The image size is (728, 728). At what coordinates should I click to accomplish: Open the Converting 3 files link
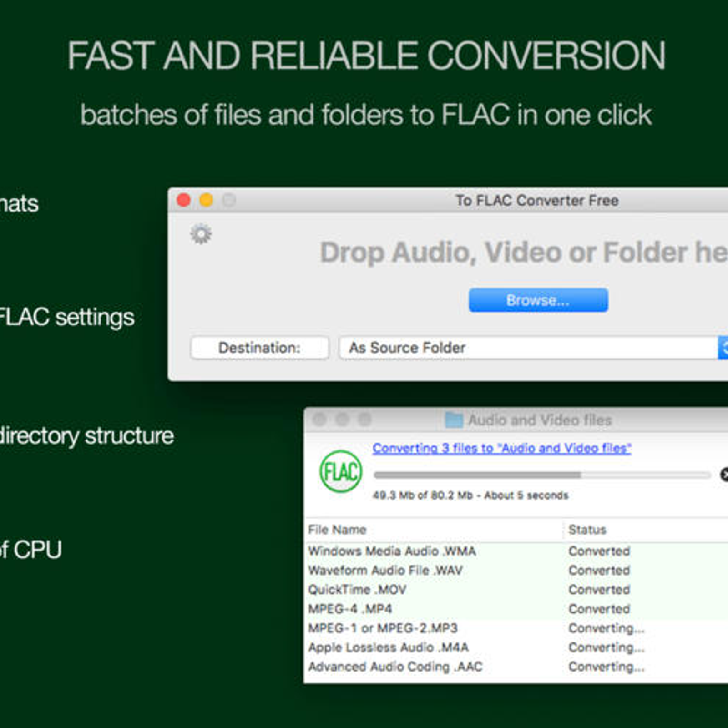coord(502,448)
